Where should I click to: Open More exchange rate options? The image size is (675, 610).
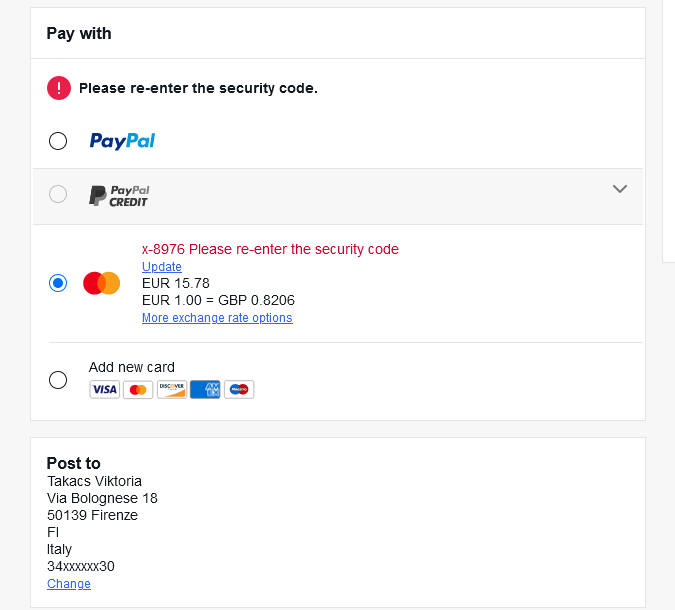point(217,318)
